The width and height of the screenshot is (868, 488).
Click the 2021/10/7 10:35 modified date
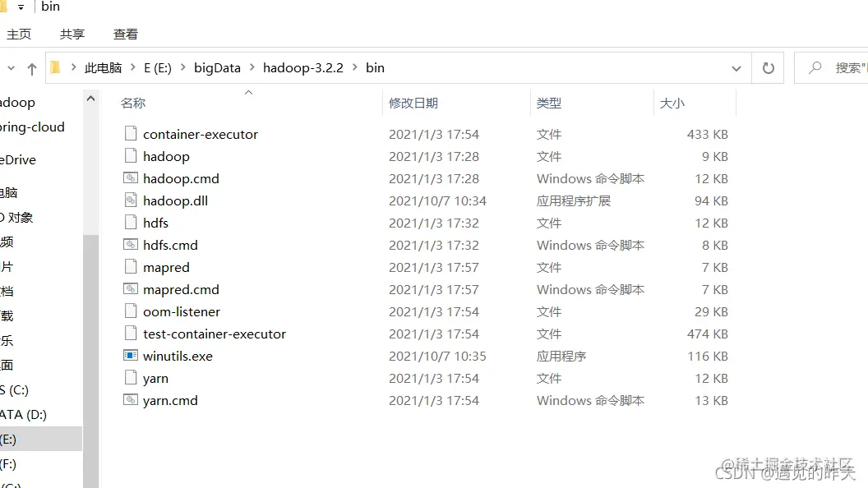tap(437, 356)
